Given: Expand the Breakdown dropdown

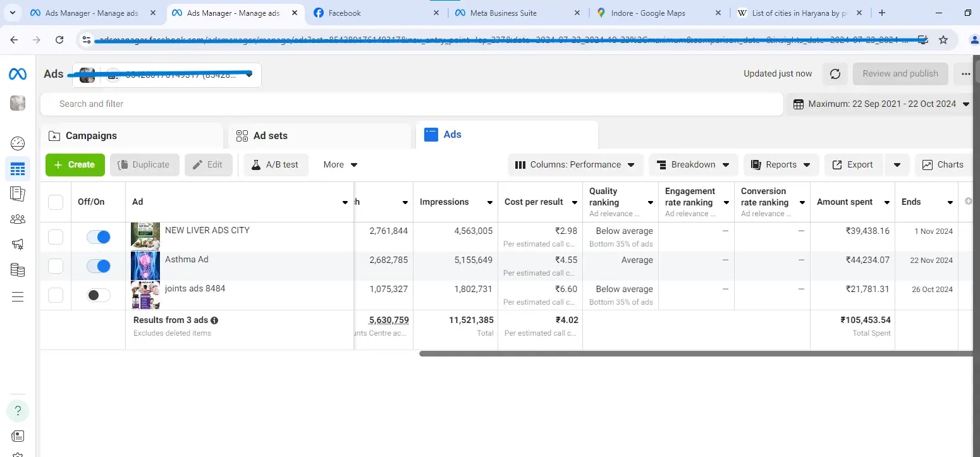Looking at the screenshot, I should (693, 165).
